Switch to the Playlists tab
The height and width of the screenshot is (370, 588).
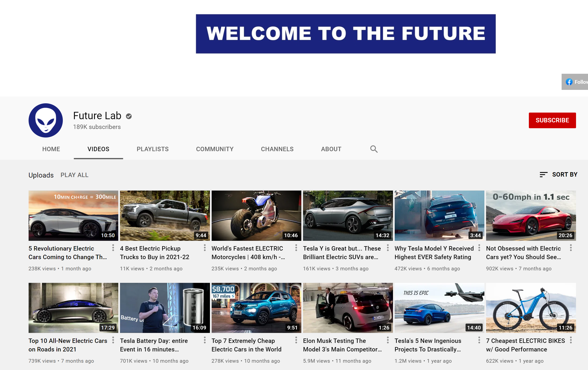point(153,149)
